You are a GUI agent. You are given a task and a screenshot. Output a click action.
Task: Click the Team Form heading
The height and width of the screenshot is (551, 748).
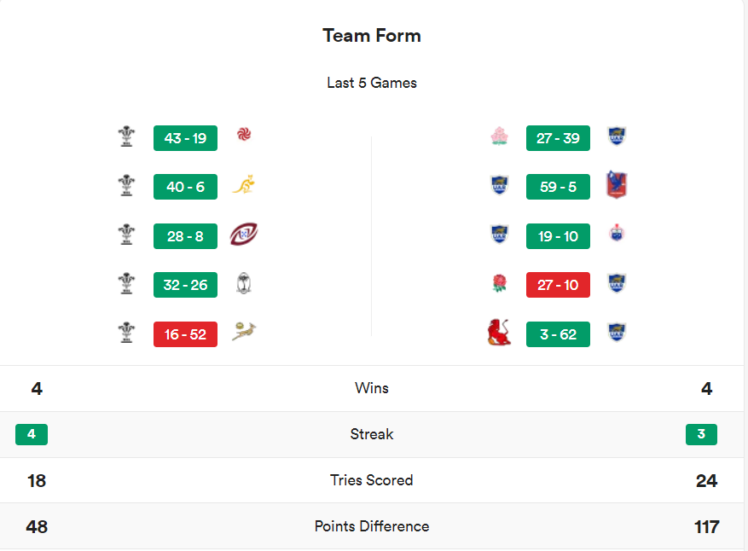click(x=372, y=36)
